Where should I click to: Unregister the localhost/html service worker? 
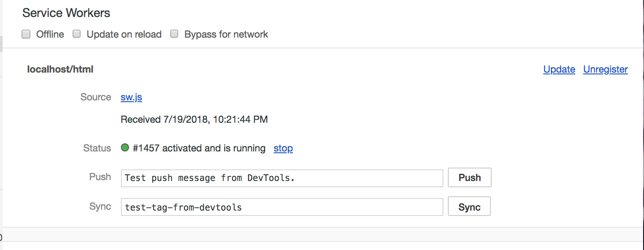(605, 69)
